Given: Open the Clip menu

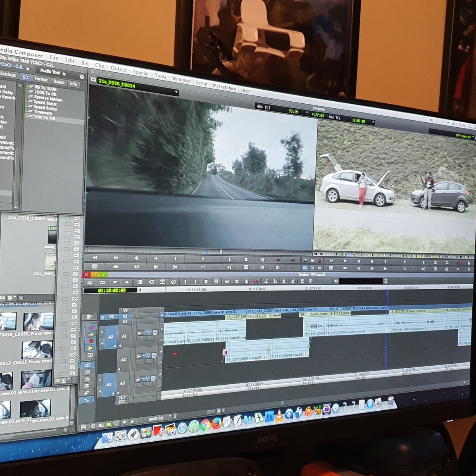Looking at the screenshot, I should click(x=100, y=65).
